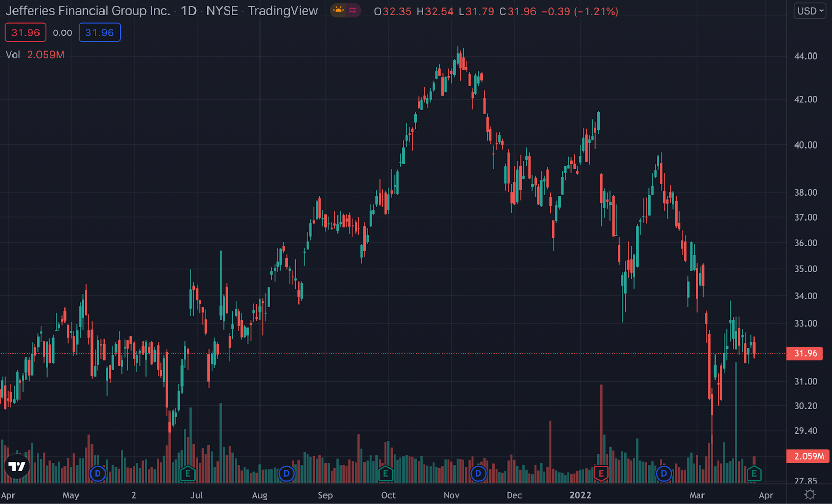Click the low value L31.79
832x504 pixels.
476,11
